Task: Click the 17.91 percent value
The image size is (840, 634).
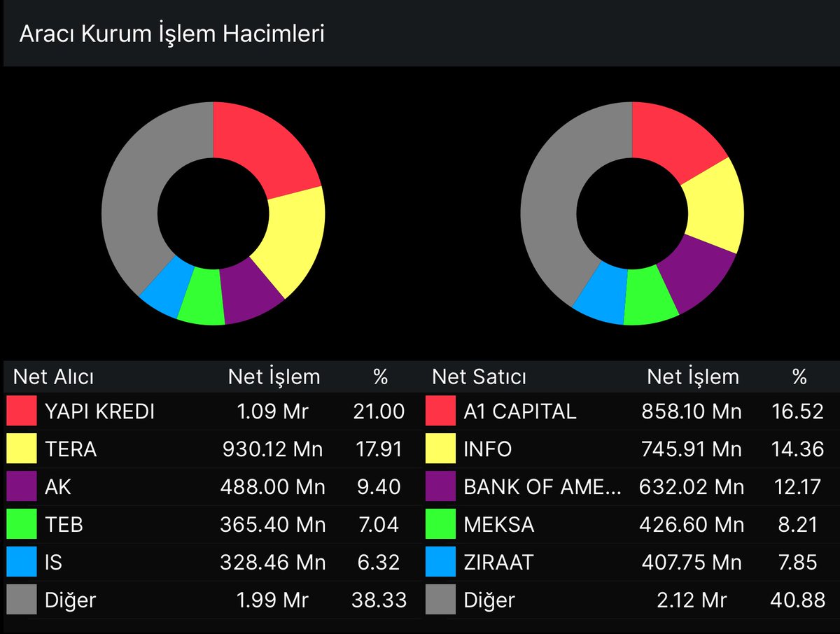Action: click(380, 449)
